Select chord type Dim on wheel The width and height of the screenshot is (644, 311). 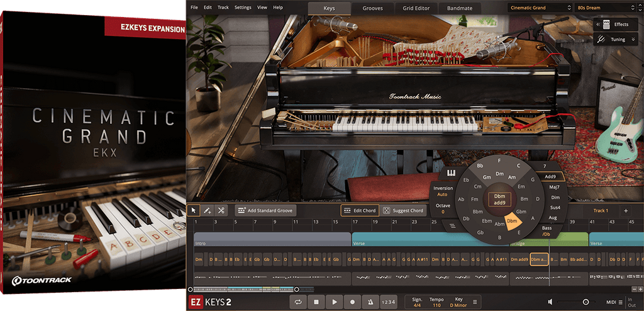[x=555, y=198]
